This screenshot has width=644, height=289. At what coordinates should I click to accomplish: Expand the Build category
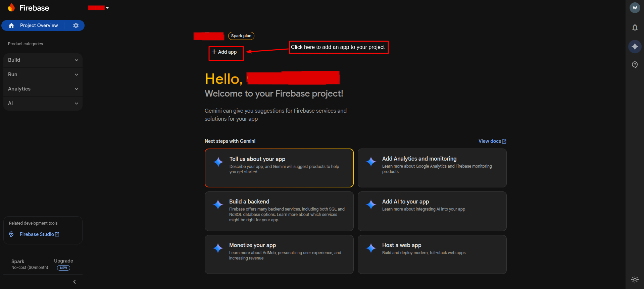tap(43, 60)
